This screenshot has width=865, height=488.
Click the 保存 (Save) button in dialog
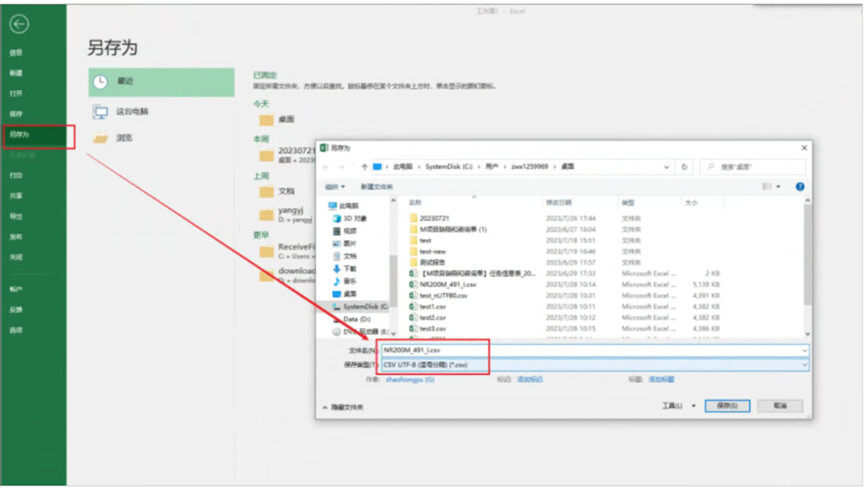point(727,406)
